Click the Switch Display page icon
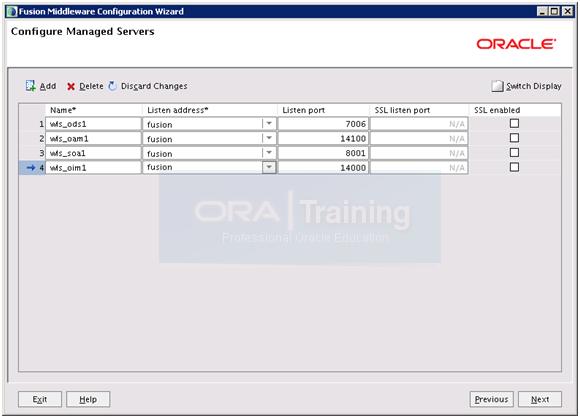This screenshot has width=580, height=418. point(498,86)
